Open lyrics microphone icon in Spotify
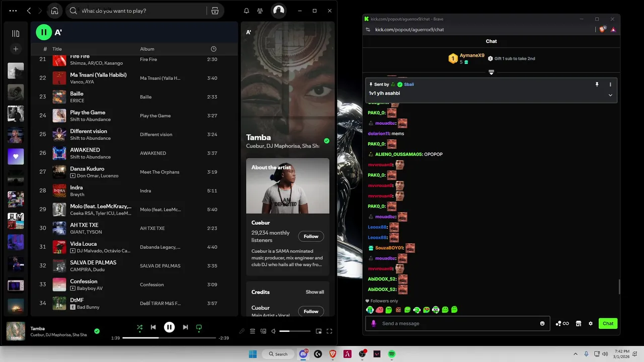 point(242,331)
